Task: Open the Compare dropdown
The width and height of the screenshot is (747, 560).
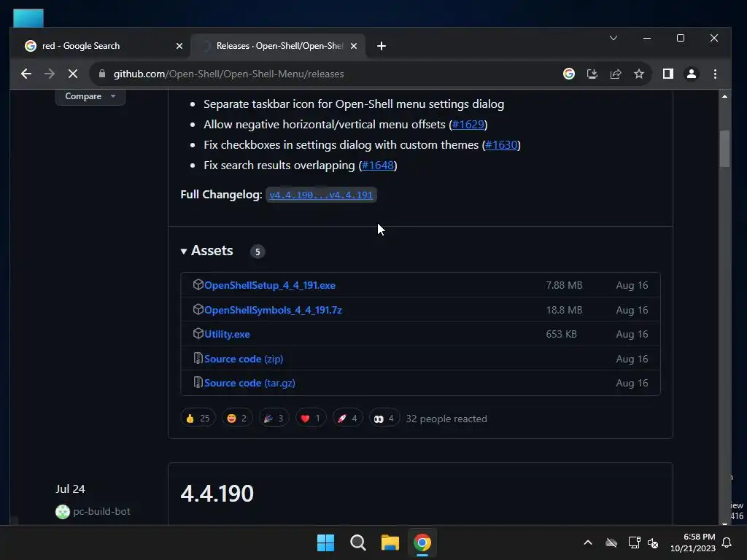Action: 90,96
